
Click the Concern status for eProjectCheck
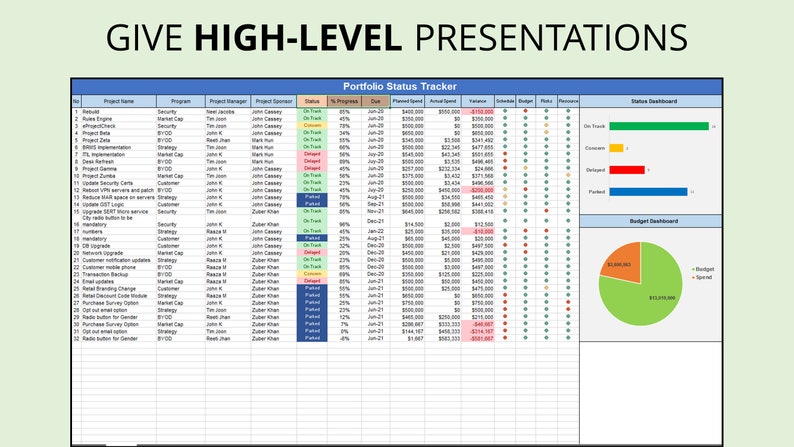tap(312, 126)
